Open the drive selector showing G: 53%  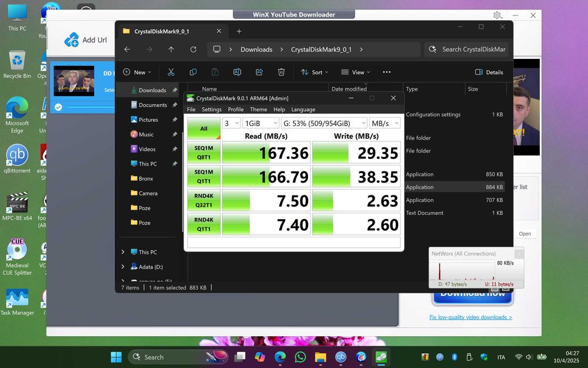tap(325, 123)
